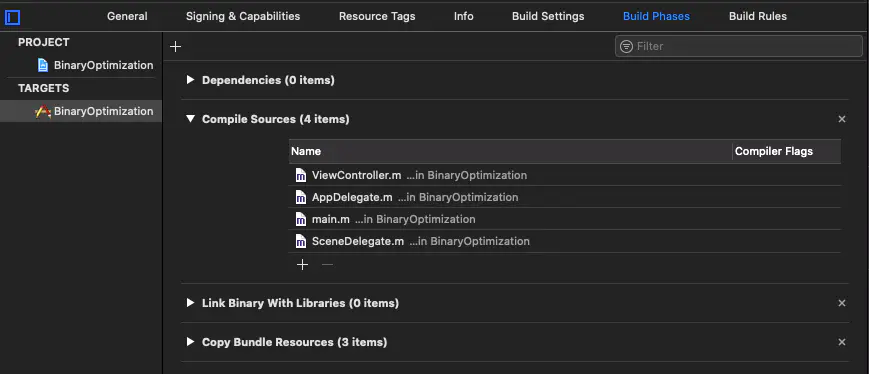This screenshot has height=374, width=869.
Task: Expand Copy Bundle Resources section
Action: [x=191, y=342]
